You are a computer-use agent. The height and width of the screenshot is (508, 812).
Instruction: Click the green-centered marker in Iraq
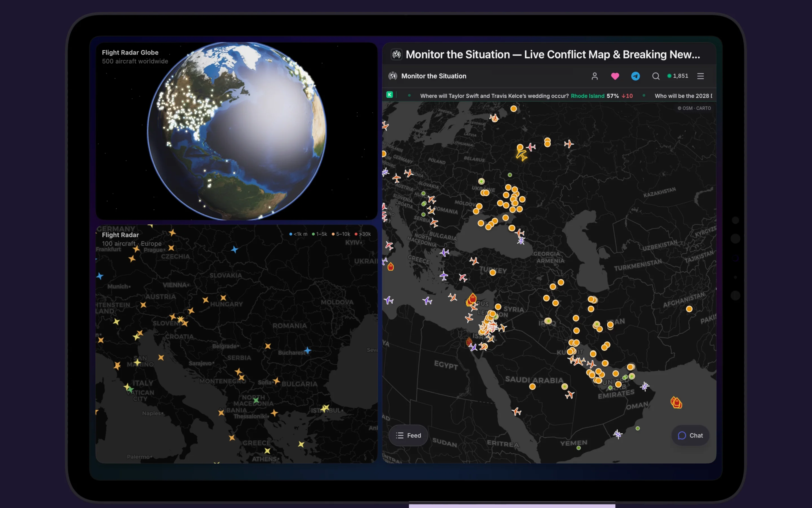pyautogui.click(x=548, y=321)
